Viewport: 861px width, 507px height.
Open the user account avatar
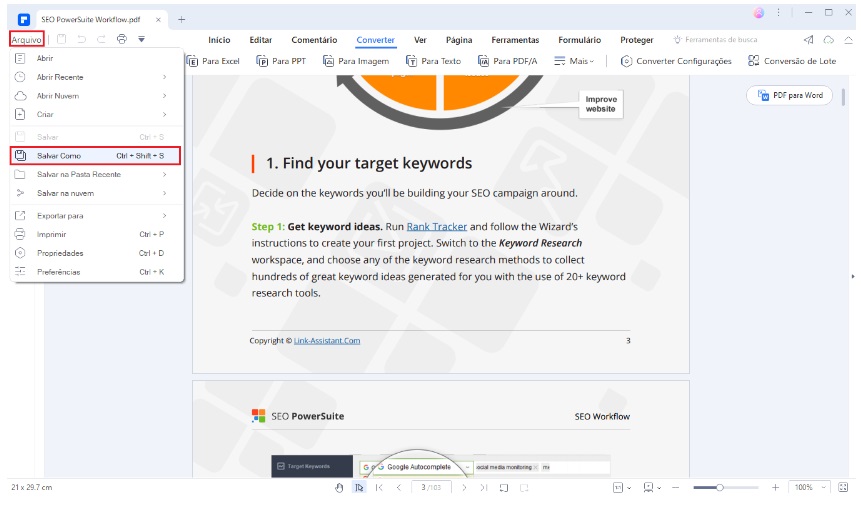click(759, 13)
